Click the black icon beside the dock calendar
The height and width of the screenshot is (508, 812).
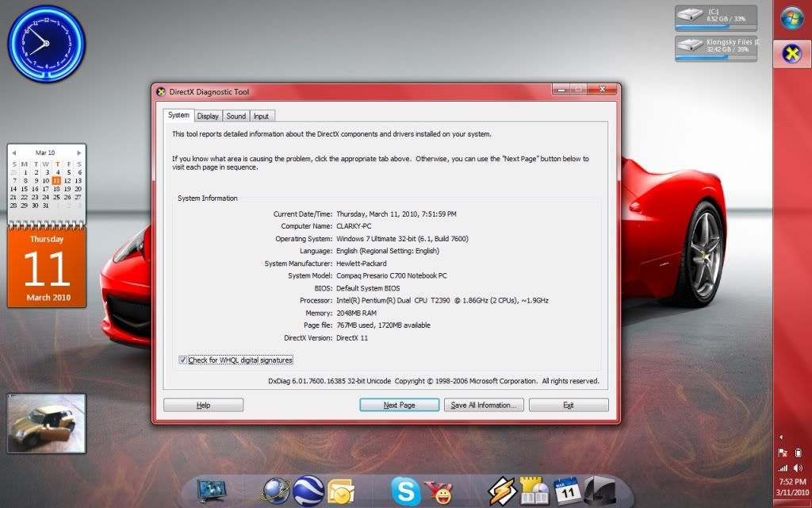point(599,491)
